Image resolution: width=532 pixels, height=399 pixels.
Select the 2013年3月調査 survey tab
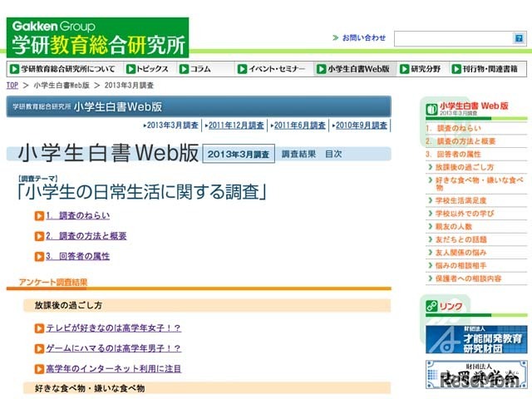pos(171,126)
